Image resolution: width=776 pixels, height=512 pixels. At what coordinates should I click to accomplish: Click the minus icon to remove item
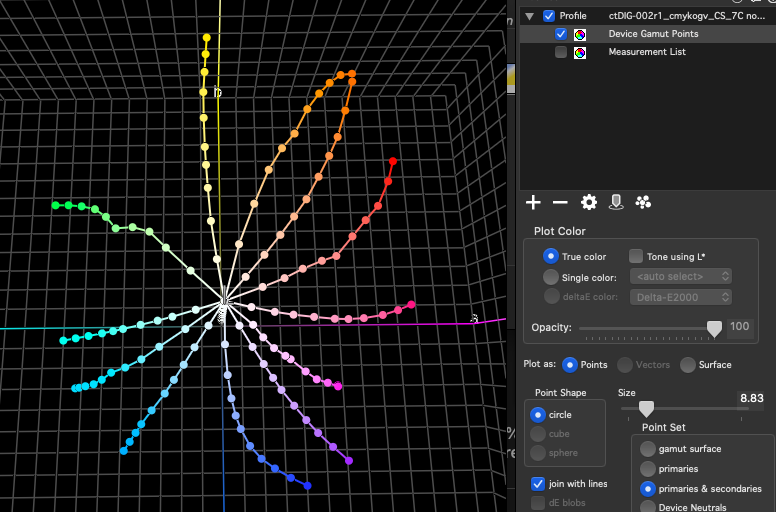click(560, 203)
